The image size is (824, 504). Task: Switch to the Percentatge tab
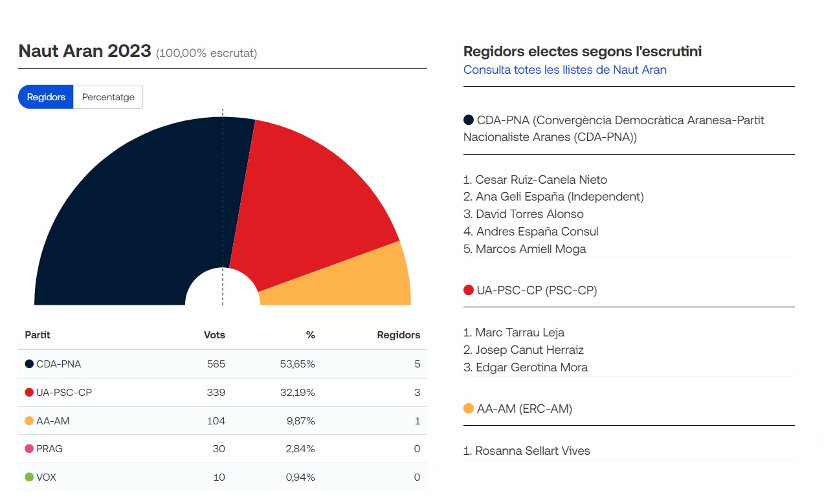click(108, 97)
